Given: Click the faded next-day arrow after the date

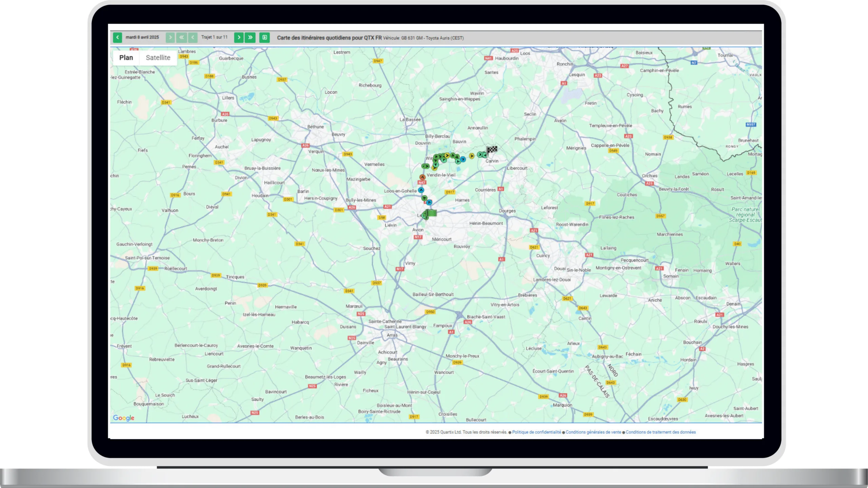Looking at the screenshot, I should (170, 37).
